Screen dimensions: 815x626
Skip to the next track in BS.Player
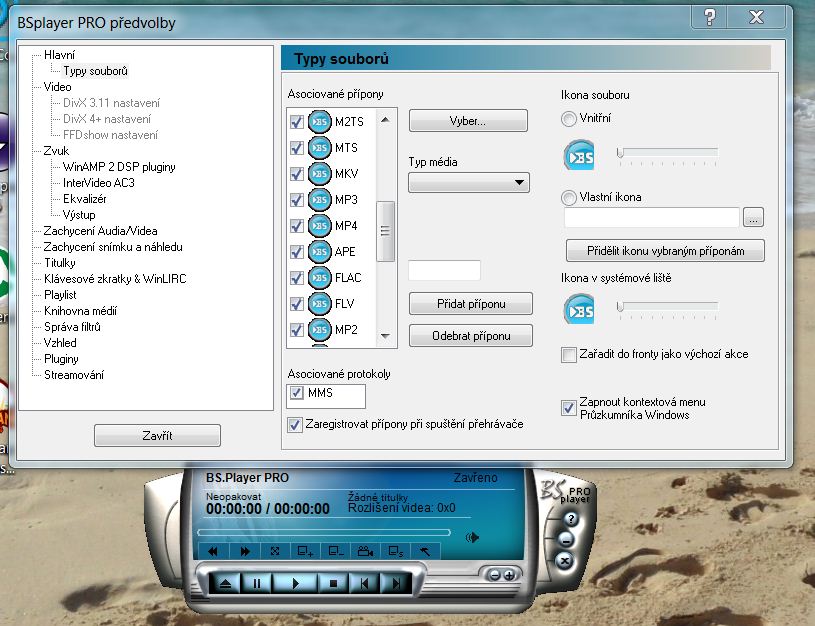tap(396, 583)
